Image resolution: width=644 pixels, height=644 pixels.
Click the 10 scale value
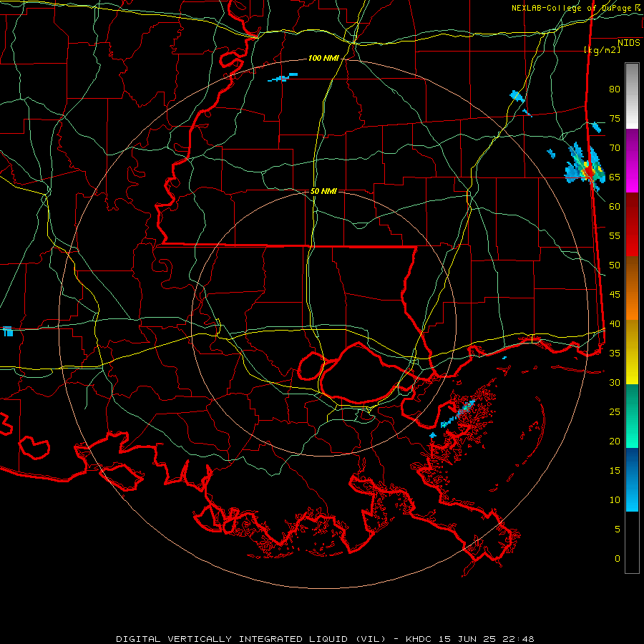615,500
